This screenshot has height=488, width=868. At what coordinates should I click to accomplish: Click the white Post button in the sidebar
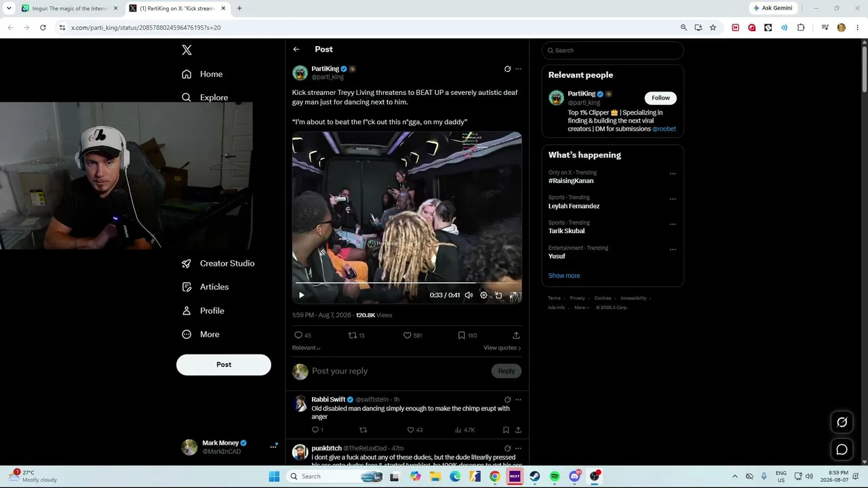point(224,365)
